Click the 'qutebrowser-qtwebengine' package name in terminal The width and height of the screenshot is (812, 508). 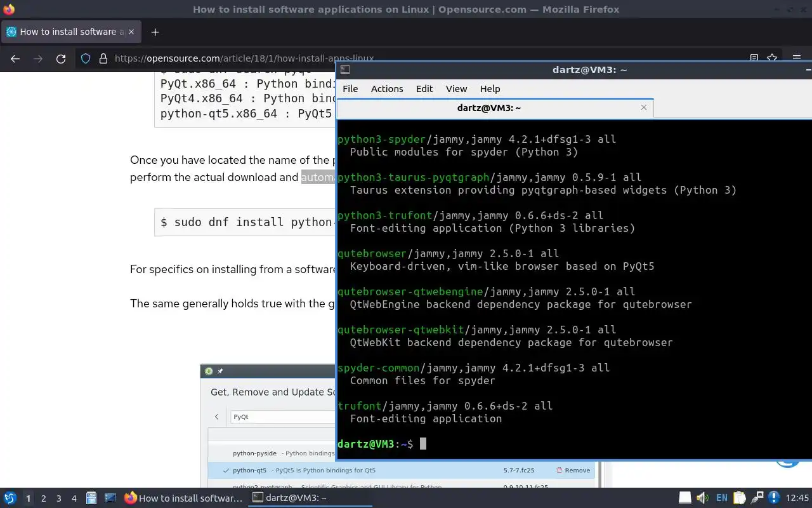410,291
